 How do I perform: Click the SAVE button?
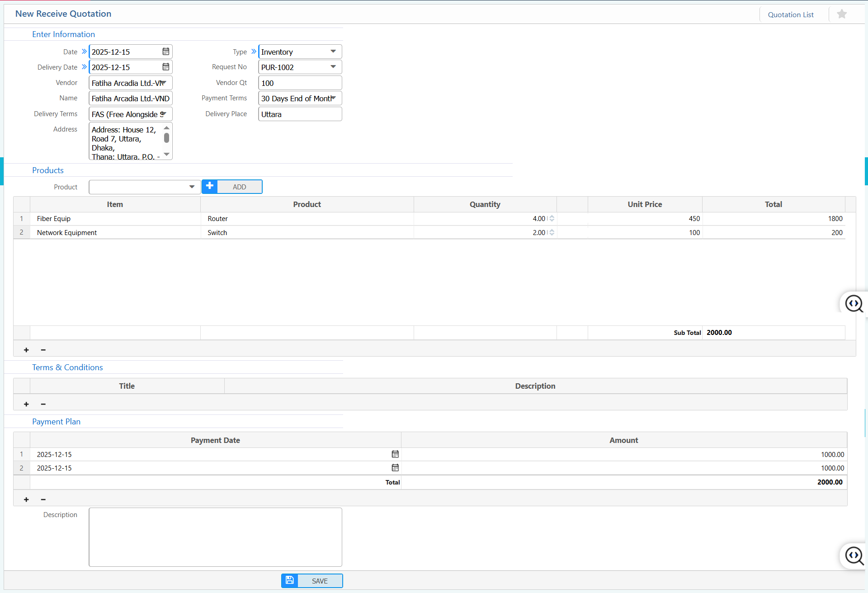coord(312,581)
